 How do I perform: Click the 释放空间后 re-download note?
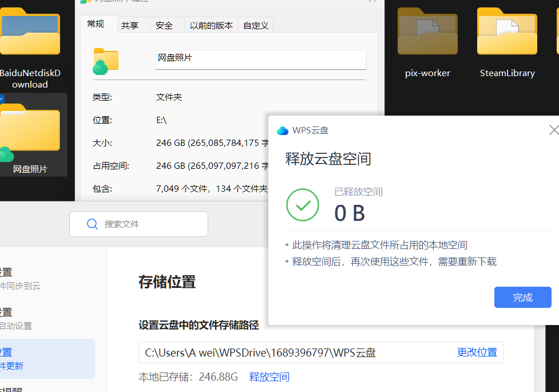394,262
